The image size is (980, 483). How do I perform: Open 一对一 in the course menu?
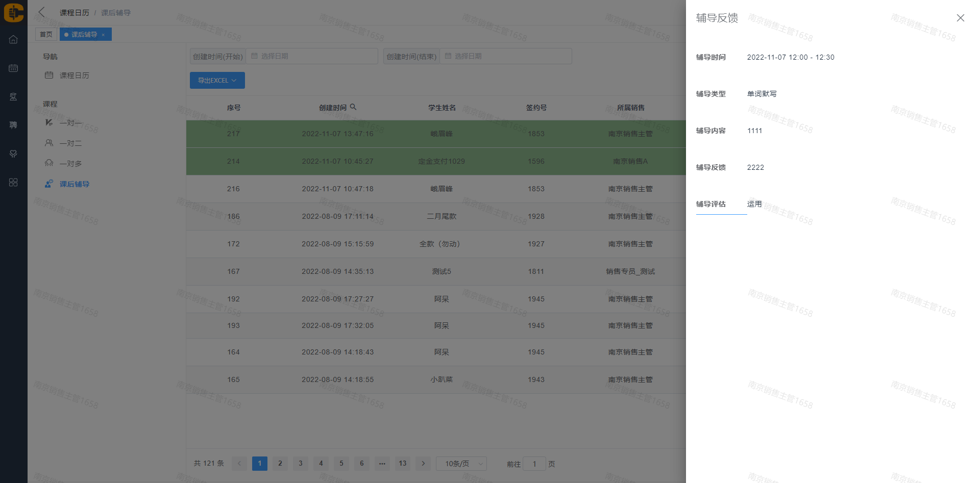[x=70, y=123]
